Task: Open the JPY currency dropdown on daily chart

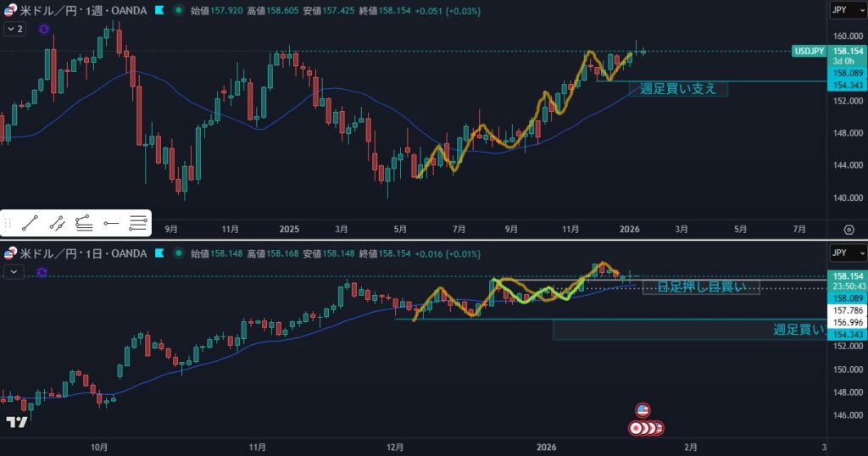Action: (848, 253)
